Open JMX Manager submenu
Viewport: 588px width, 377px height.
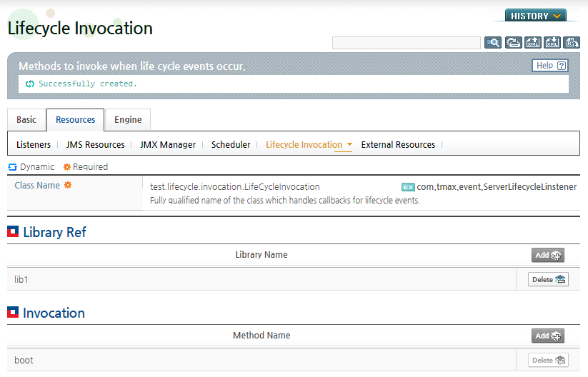point(168,145)
